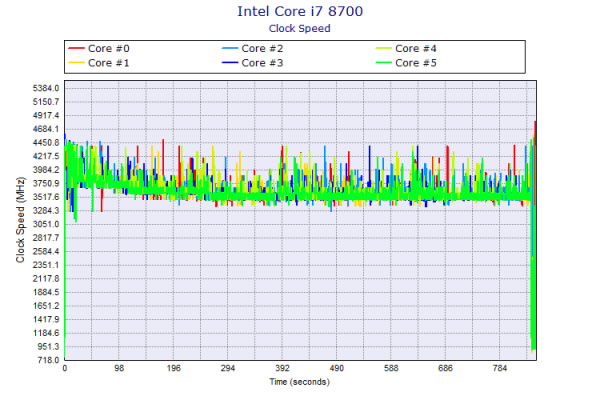Click the 'Core #4' legend label
This screenshot has height=400, width=600.
pos(416,49)
